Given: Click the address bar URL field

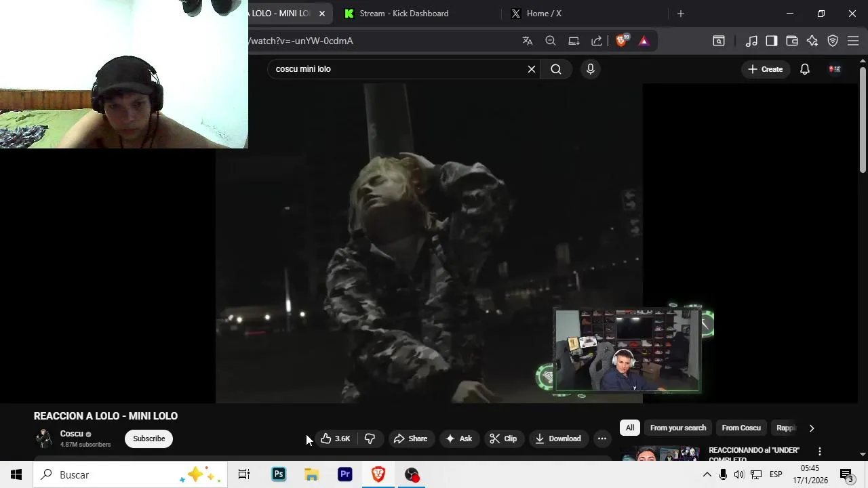Looking at the screenshot, I should click(380, 41).
